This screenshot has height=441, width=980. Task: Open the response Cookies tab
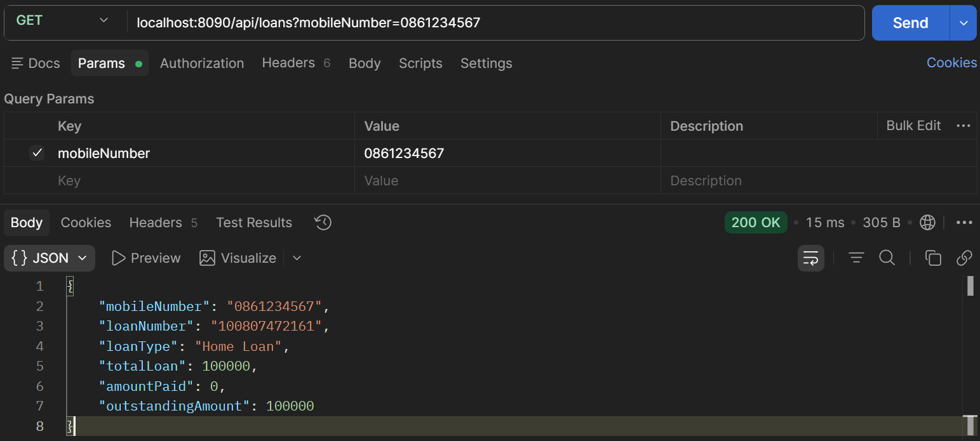tap(86, 223)
